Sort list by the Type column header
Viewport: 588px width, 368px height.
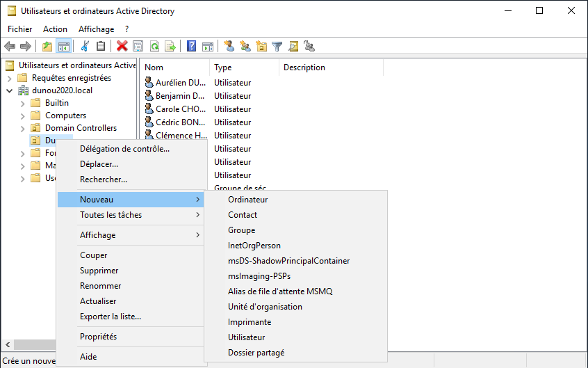(223, 67)
